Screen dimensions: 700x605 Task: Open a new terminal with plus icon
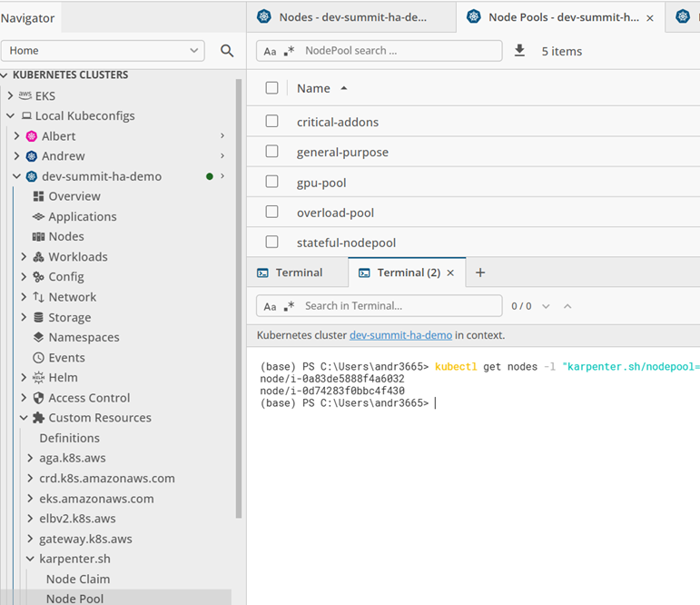(x=480, y=273)
